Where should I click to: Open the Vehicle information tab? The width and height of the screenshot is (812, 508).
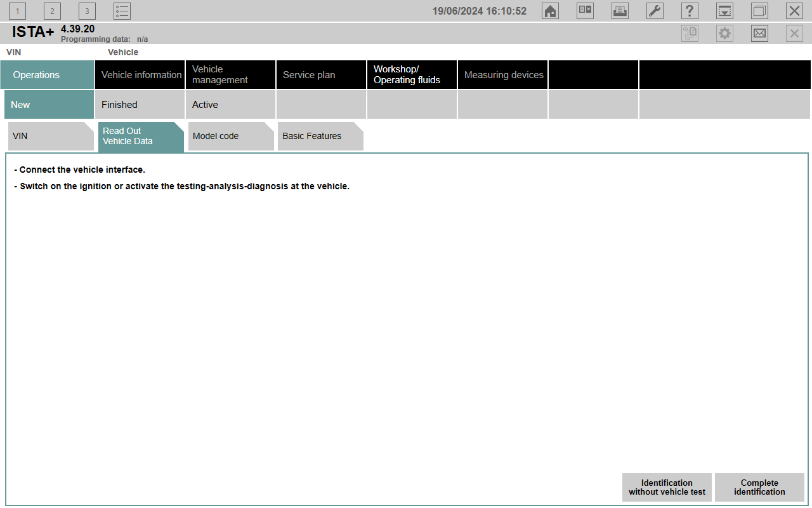[140, 75]
